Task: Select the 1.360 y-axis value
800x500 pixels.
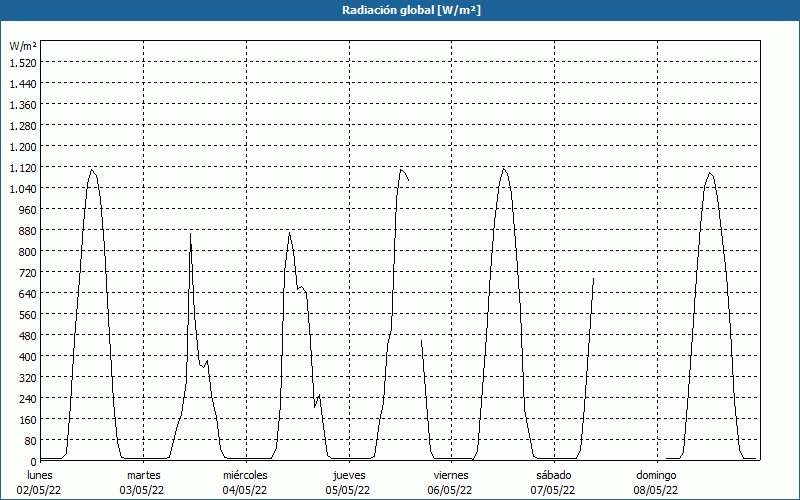Action: (23, 105)
